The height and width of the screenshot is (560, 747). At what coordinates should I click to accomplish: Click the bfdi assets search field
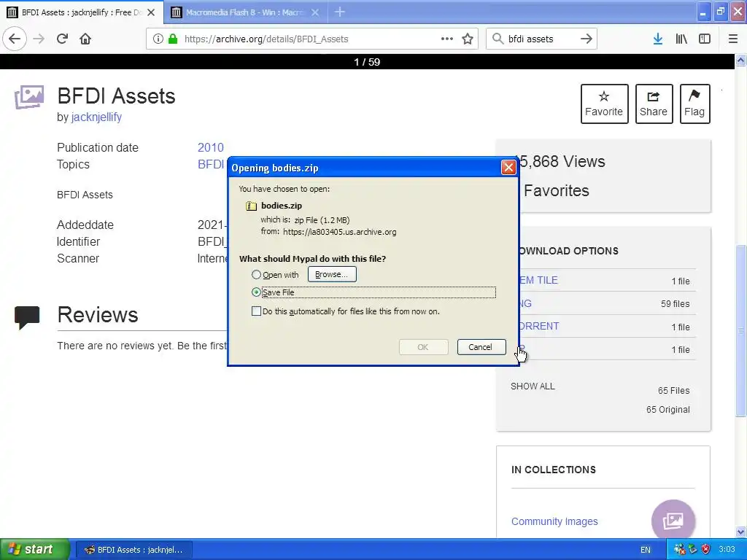tap(542, 39)
